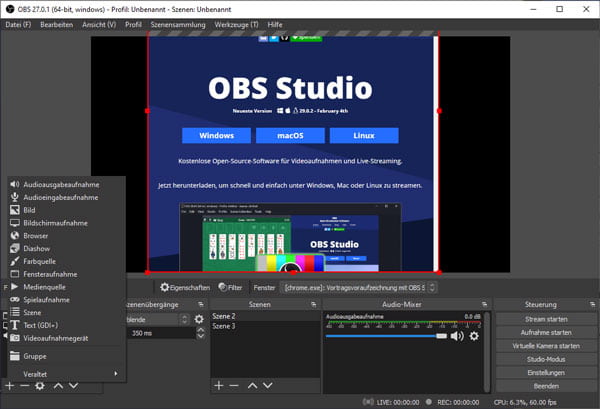
Task: Click Stream starten button
Action: coord(546,319)
